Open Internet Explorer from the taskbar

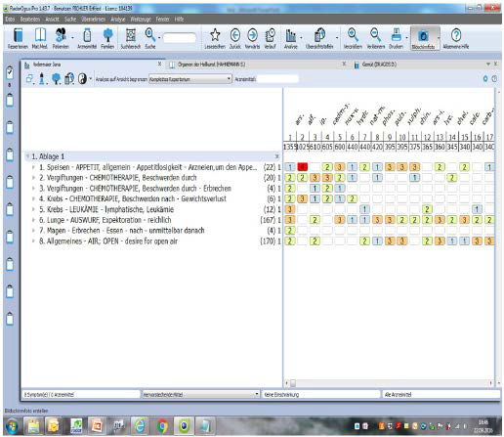coord(141,426)
